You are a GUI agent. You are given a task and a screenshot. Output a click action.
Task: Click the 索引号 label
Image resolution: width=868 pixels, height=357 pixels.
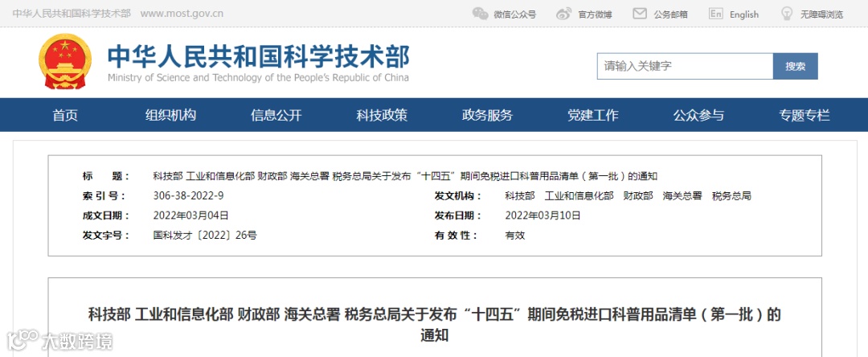pos(104,196)
